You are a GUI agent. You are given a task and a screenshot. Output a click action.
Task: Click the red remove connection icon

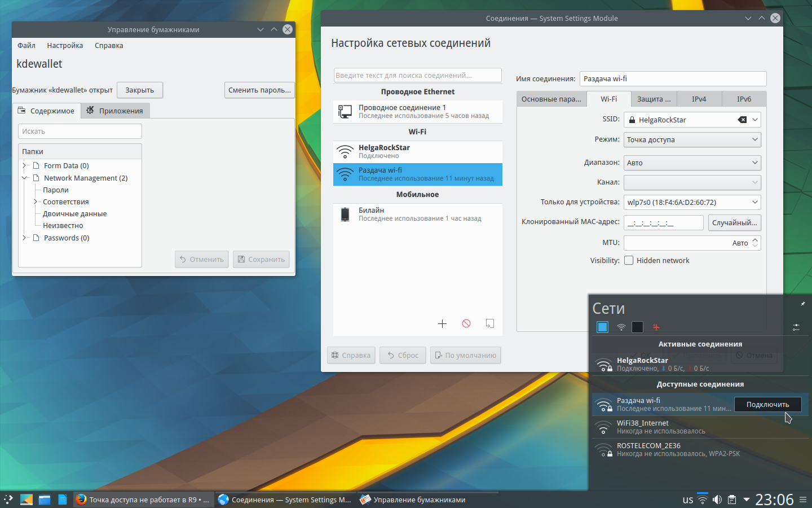(x=466, y=323)
